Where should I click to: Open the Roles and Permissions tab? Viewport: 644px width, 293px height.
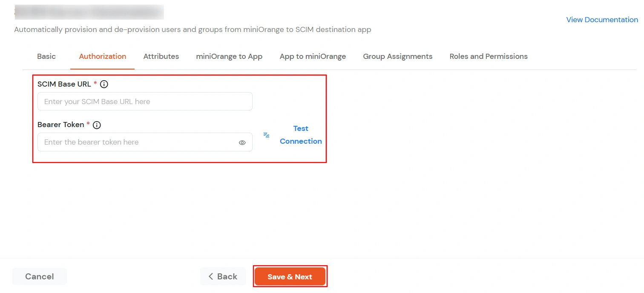coord(488,56)
